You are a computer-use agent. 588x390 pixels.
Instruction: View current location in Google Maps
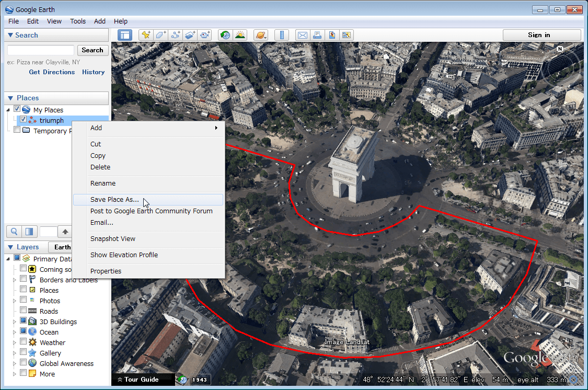[x=346, y=35]
